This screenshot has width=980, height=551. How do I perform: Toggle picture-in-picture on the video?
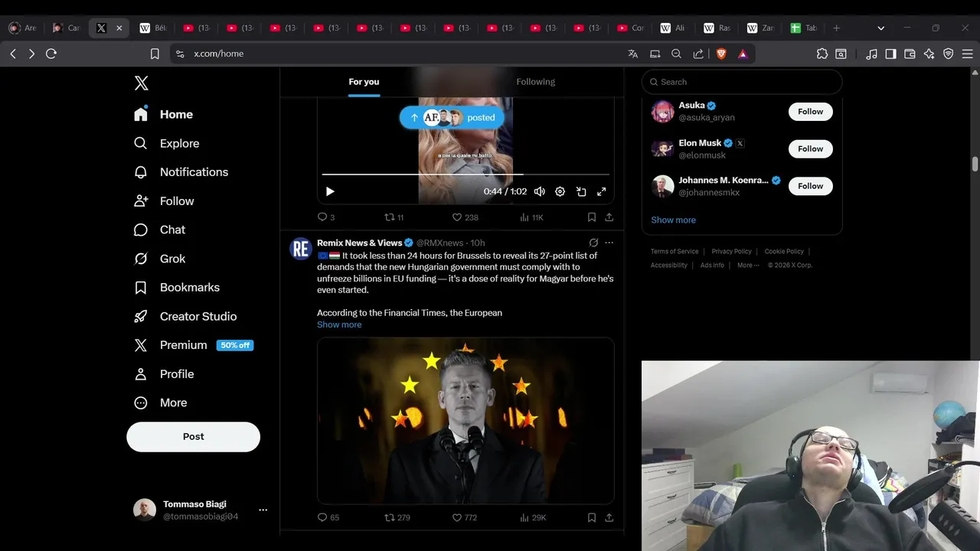581,191
